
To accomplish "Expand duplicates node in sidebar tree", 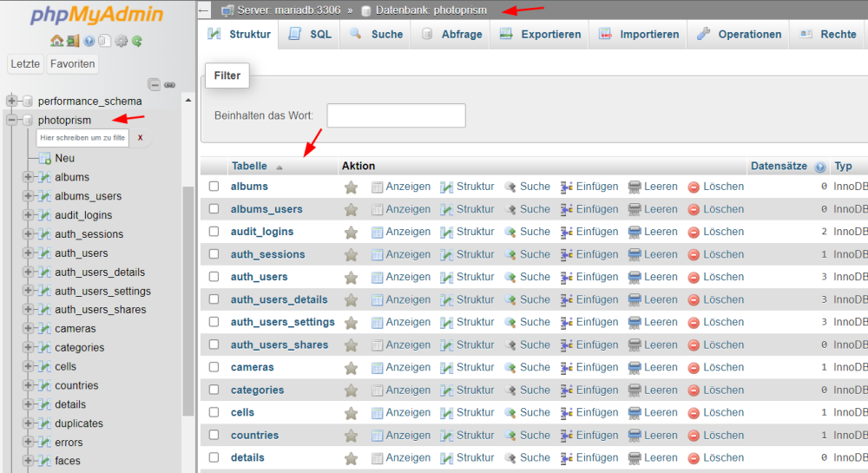I will (x=28, y=424).
